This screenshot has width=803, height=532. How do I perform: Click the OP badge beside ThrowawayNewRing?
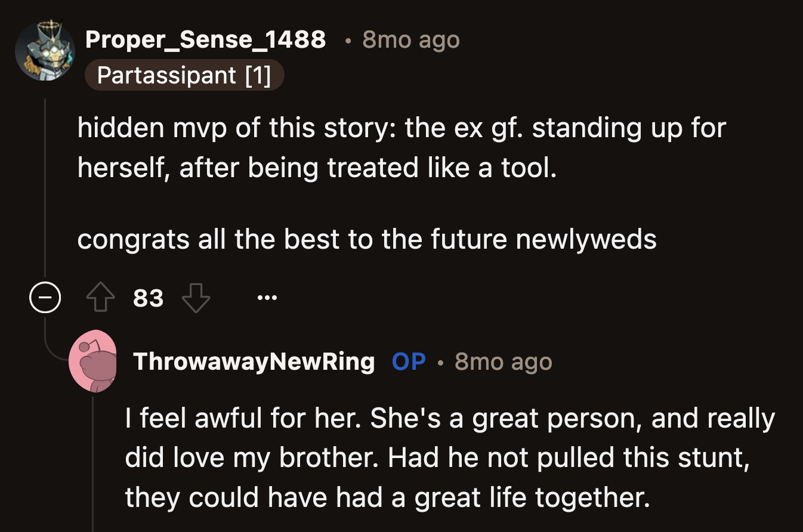coord(409,361)
